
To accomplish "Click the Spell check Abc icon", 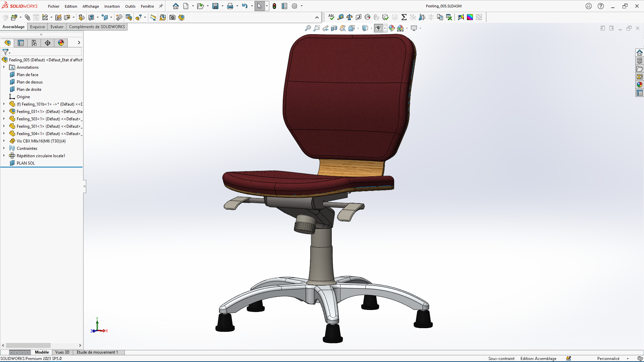I will 331,17.
